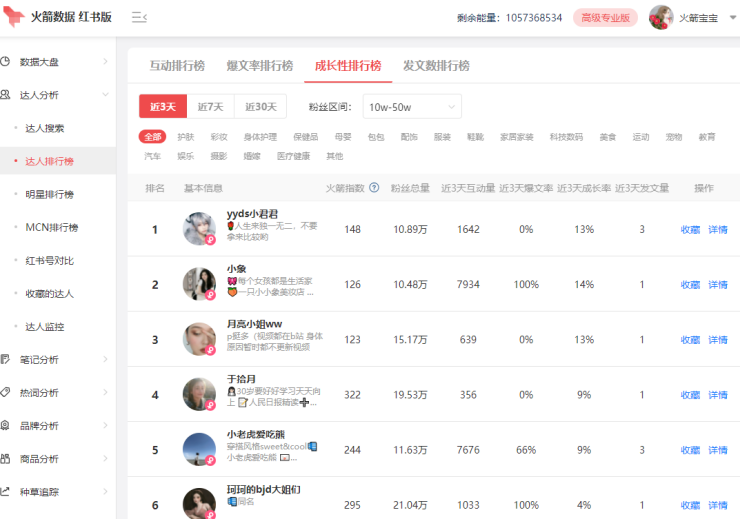Filter by 医疗健康 category
Screen dimensions: 740x519
click(294, 156)
